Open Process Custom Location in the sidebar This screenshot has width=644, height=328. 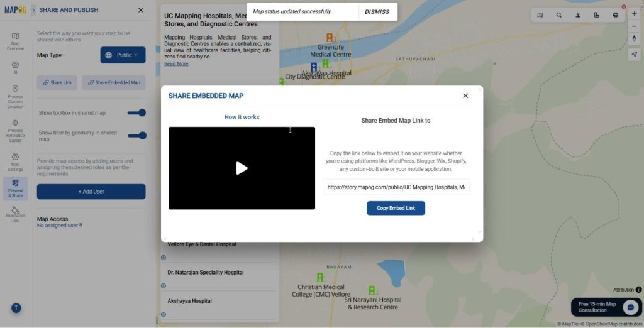(15, 97)
